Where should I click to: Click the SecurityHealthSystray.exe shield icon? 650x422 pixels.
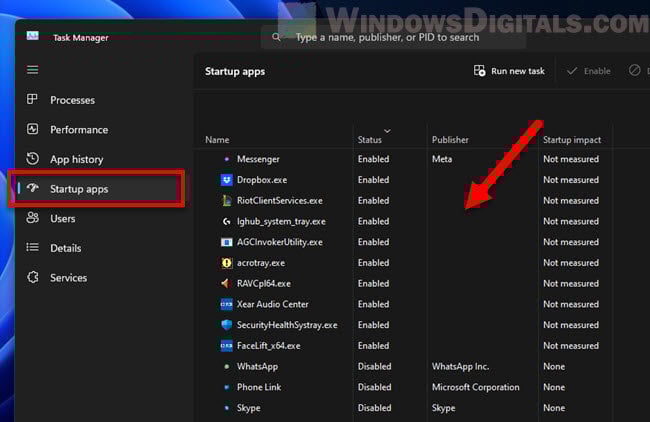pos(226,325)
